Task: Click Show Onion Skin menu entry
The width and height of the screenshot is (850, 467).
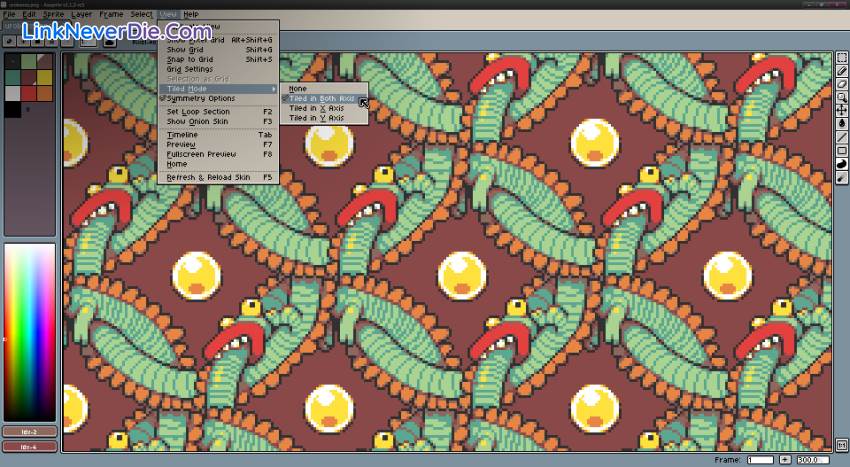Action: pyautogui.click(x=198, y=121)
